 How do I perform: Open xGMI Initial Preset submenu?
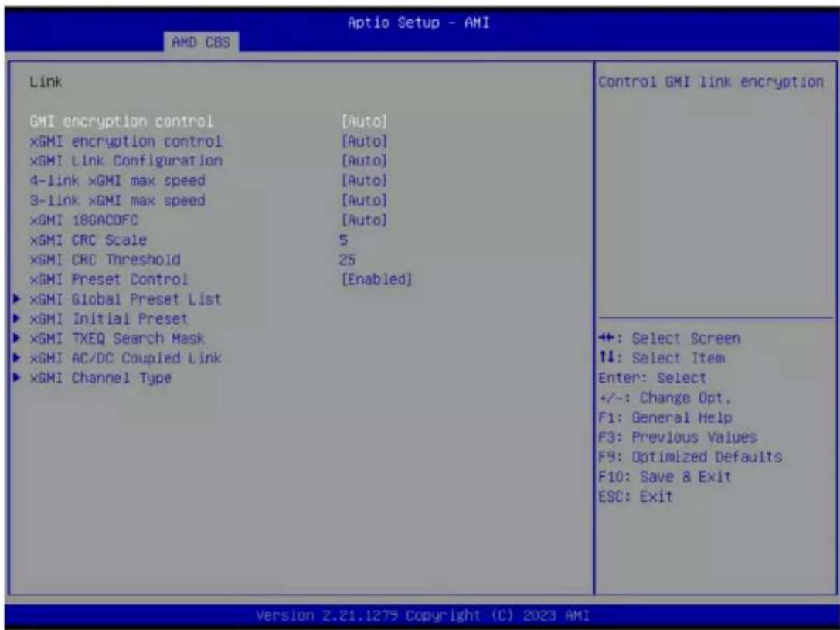109,318
